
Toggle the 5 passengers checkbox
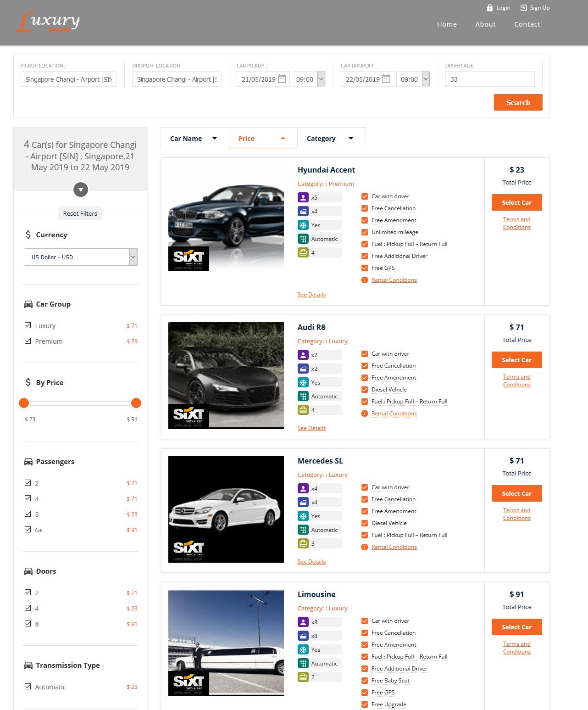tap(28, 514)
